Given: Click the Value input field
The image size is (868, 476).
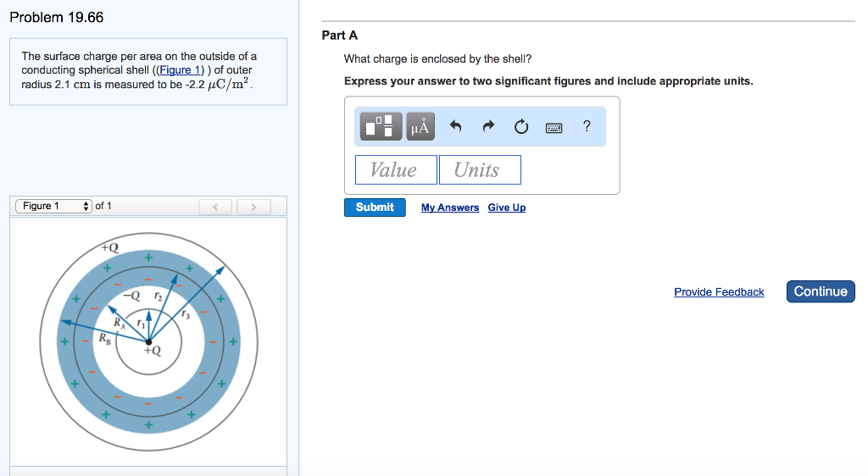Looking at the screenshot, I should click(396, 169).
